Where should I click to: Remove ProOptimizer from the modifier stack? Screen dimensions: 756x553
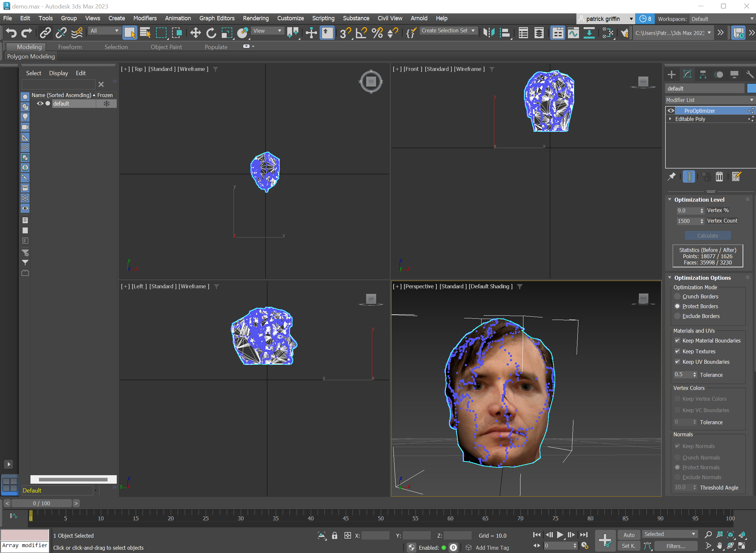tap(719, 176)
